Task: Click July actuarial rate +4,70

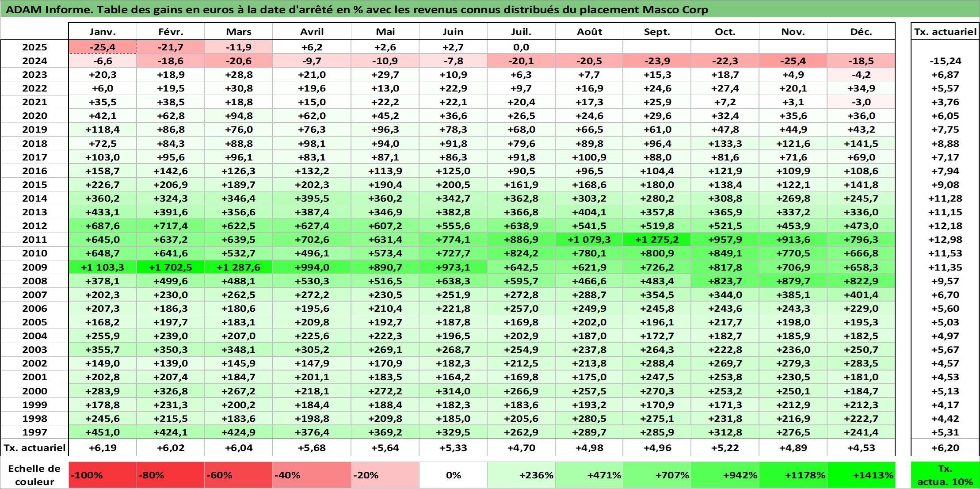Action: point(521,448)
